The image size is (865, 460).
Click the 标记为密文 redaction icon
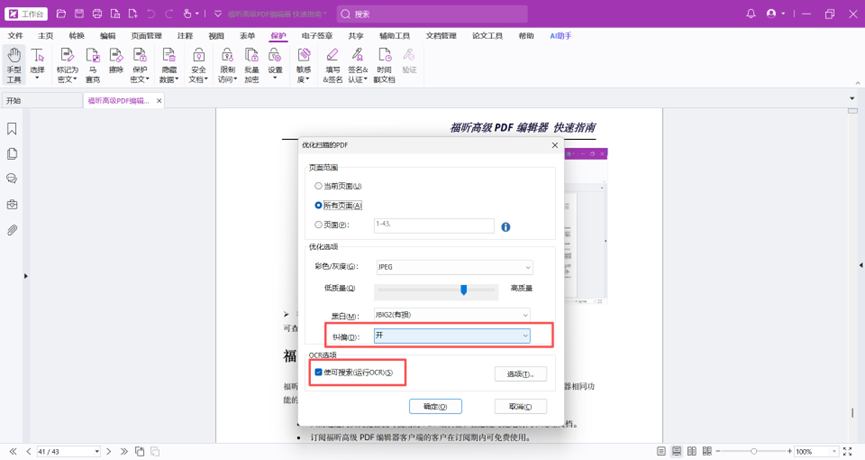click(x=67, y=65)
